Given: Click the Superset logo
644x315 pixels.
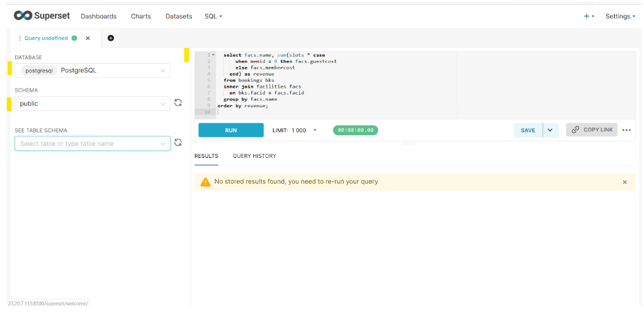Looking at the screenshot, I should 42,16.
